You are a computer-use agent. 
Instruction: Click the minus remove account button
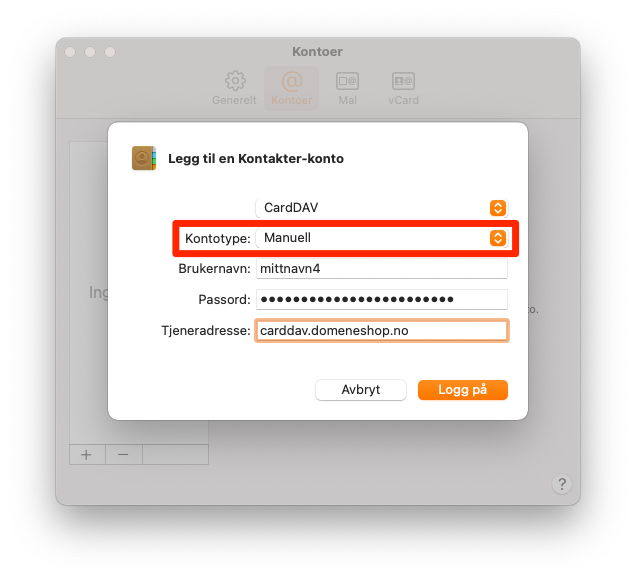[123, 454]
